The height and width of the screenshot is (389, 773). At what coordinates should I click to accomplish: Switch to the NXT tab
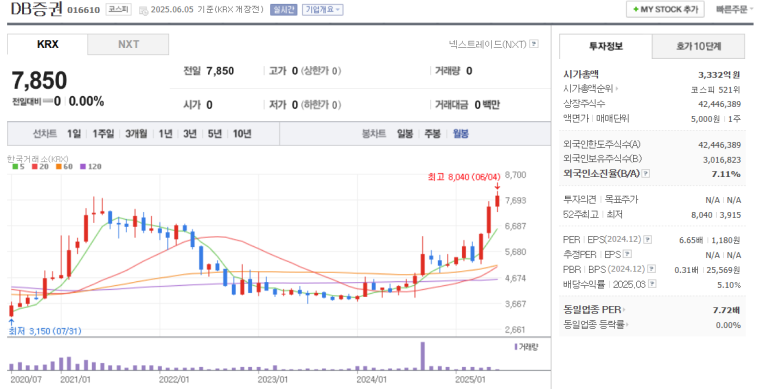[x=128, y=44]
